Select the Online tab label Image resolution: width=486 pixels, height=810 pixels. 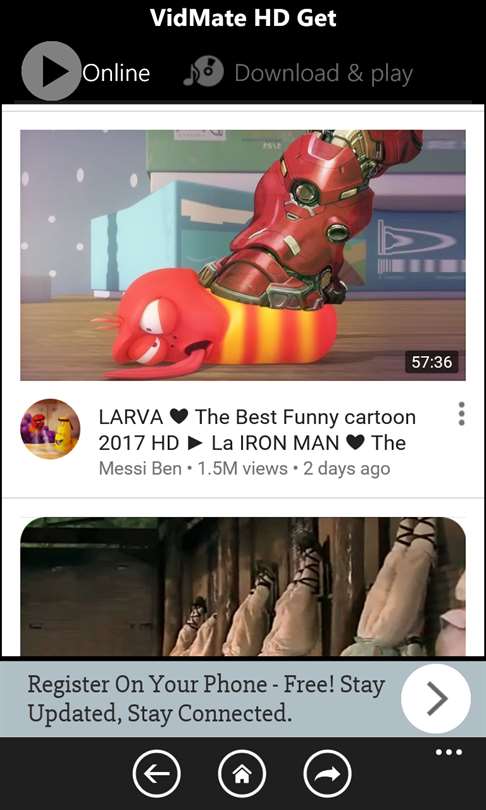[x=116, y=73]
